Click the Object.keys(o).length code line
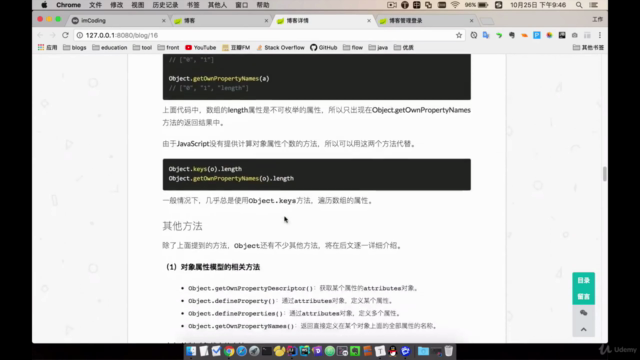This screenshot has height=360, width=640. point(205,169)
